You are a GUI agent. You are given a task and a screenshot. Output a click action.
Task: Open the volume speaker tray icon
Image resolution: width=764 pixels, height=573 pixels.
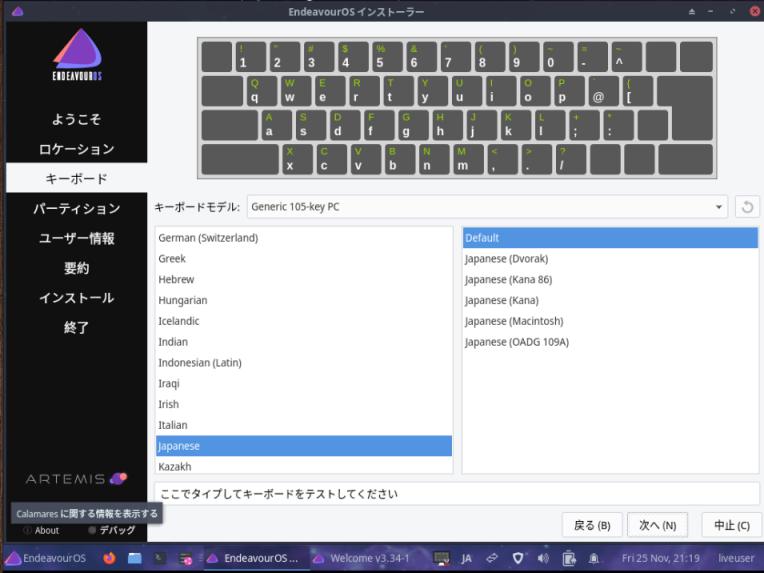543,558
